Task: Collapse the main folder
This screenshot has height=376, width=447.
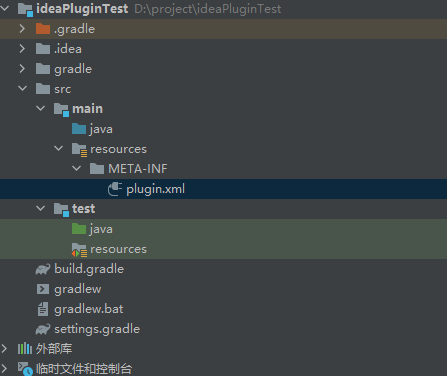Action: [x=41, y=108]
